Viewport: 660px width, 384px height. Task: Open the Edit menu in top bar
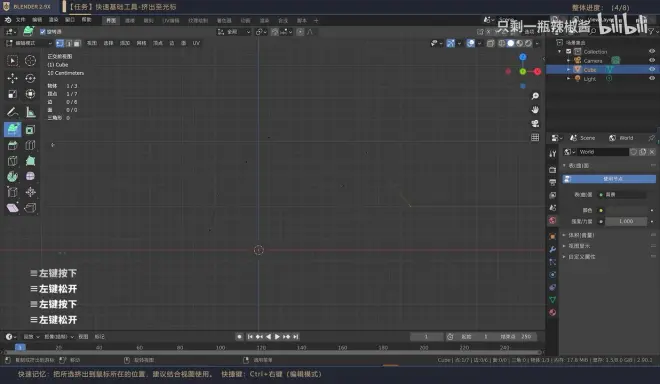37,20
